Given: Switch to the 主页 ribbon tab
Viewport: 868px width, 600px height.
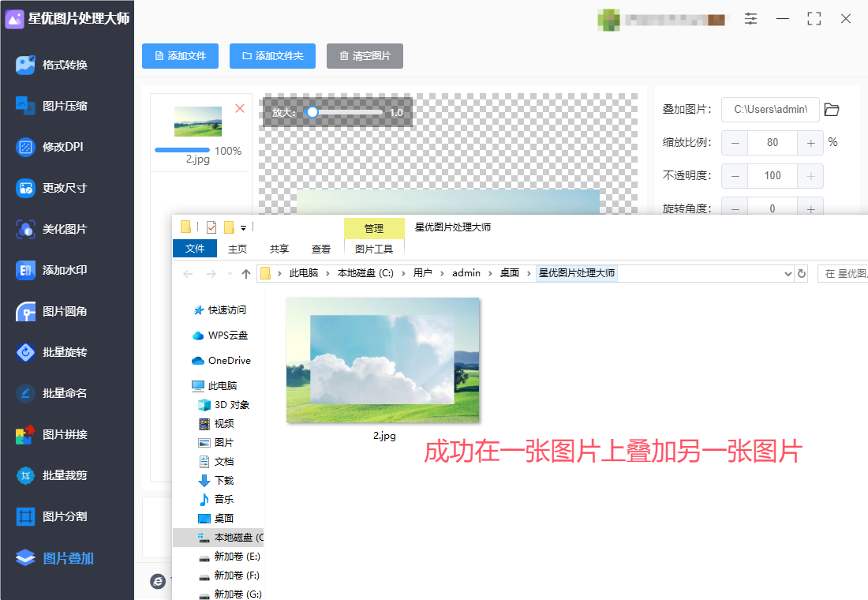Looking at the screenshot, I should [238, 249].
